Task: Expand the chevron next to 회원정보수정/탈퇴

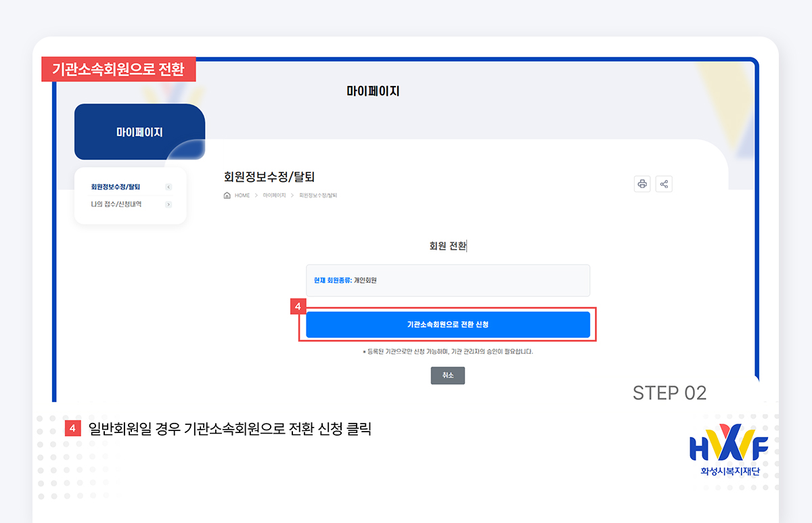Action: (x=168, y=187)
